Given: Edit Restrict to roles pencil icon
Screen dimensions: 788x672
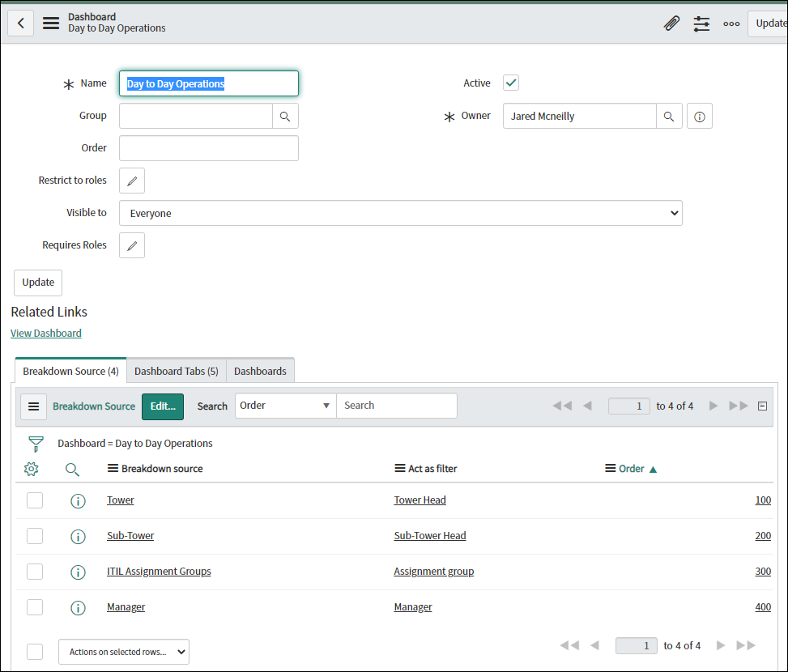Looking at the screenshot, I should pos(132,181).
